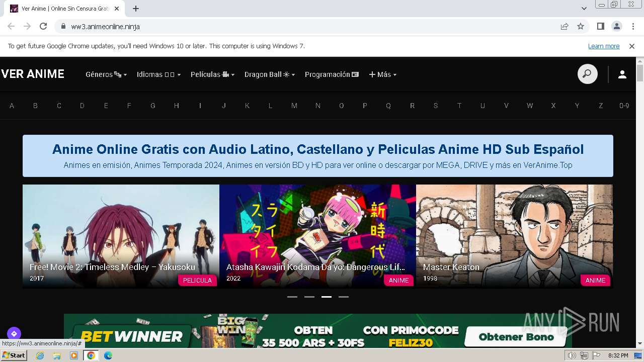This screenshot has width=644, height=362.
Task: Filter anime by letter Z
Action: pyautogui.click(x=601, y=106)
